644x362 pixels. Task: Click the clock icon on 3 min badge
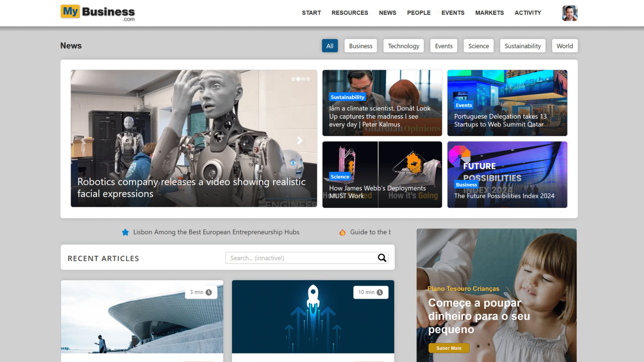tap(209, 292)
